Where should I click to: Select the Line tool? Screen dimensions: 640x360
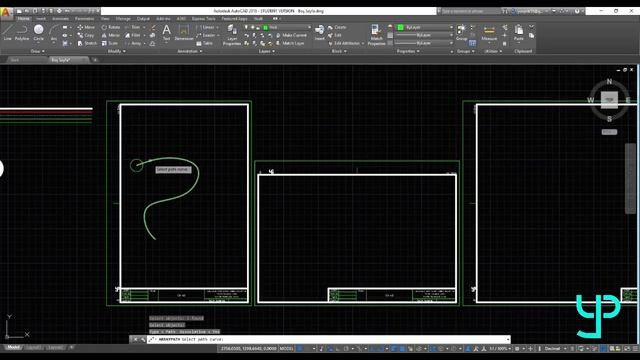7,32
